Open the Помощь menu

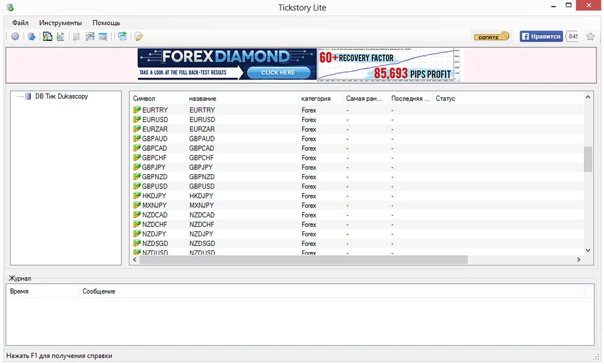click(106, 23)
